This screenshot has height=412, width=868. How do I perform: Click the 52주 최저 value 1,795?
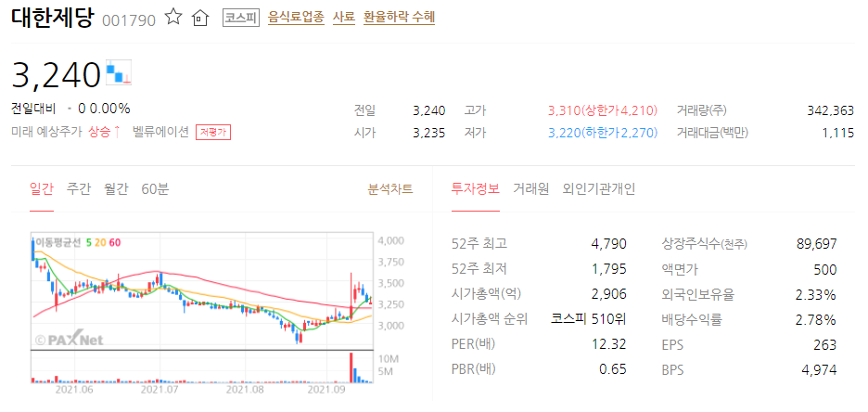click(609, 269)
